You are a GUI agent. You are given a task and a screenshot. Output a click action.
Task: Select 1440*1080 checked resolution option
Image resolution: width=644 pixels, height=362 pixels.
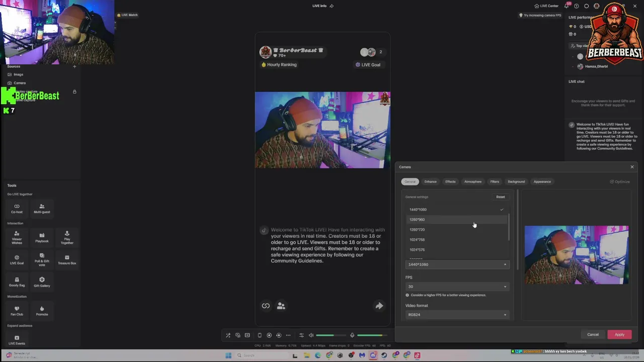(456, 210)
